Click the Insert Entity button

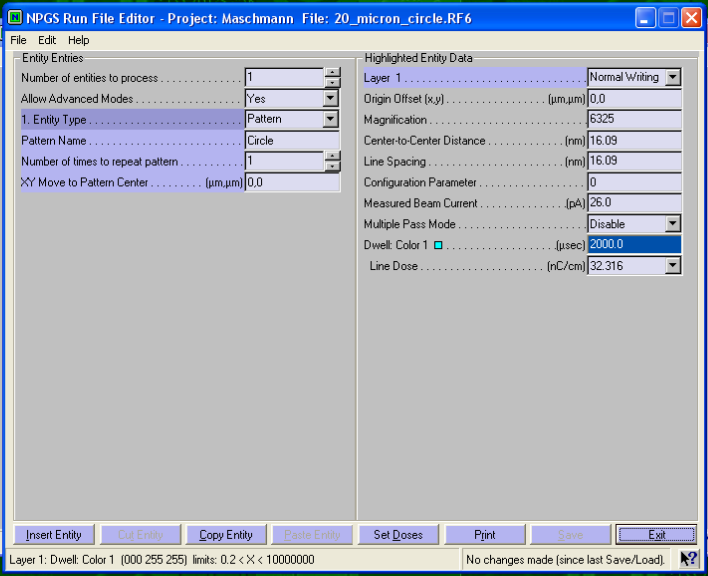54,535
